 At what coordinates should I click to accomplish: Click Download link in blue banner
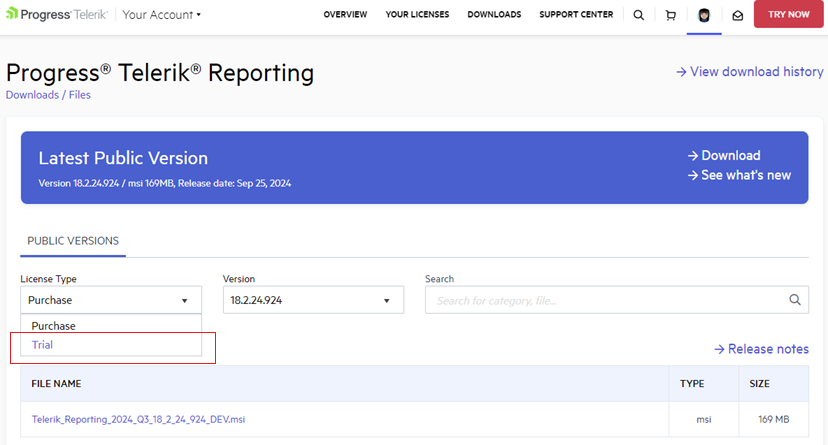[x=724, y=155]
